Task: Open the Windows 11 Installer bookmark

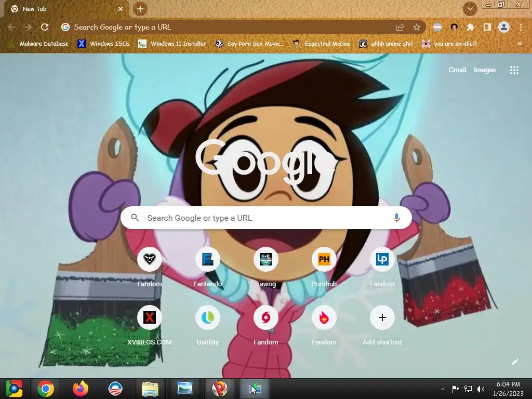Action: (172, 44)
